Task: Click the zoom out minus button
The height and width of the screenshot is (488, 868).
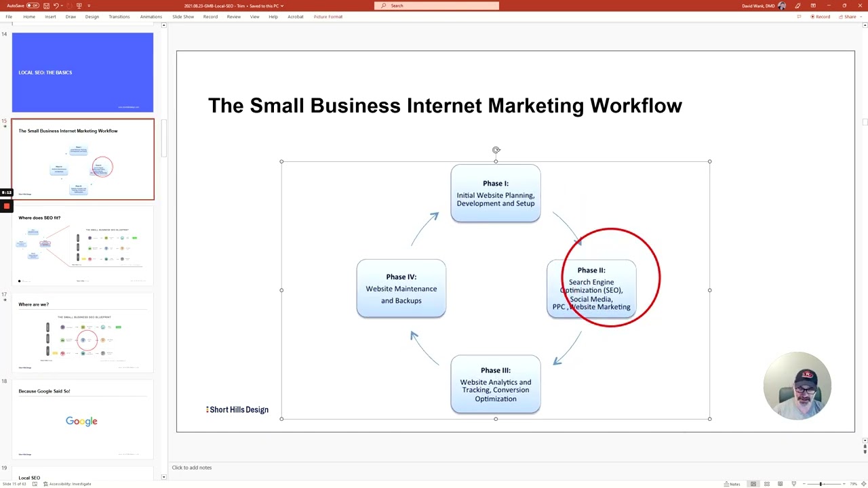Action: [804, 484]
